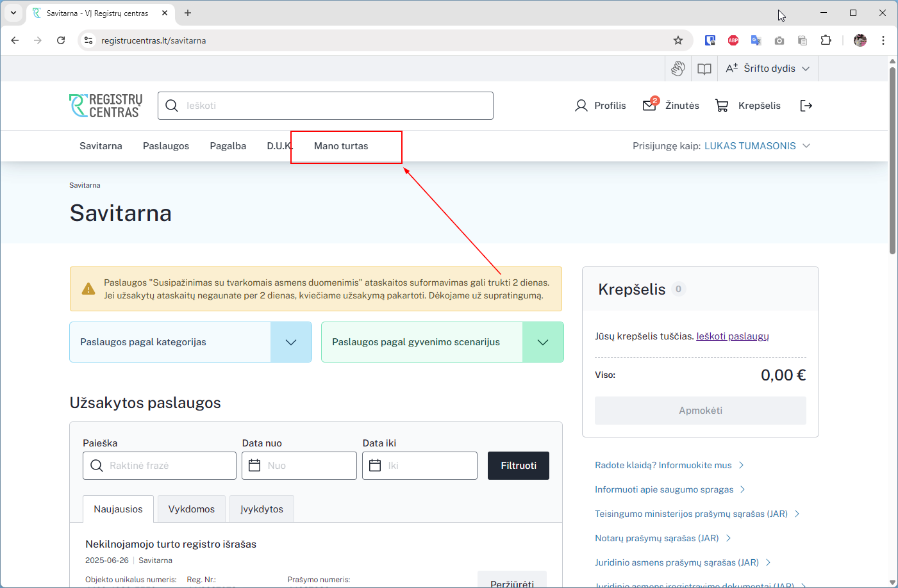Image resolution: width=898 pixels, height=588 pixels.
Task: Expand Paslaugos pagal kategorijas
Action: coord(190,342)
